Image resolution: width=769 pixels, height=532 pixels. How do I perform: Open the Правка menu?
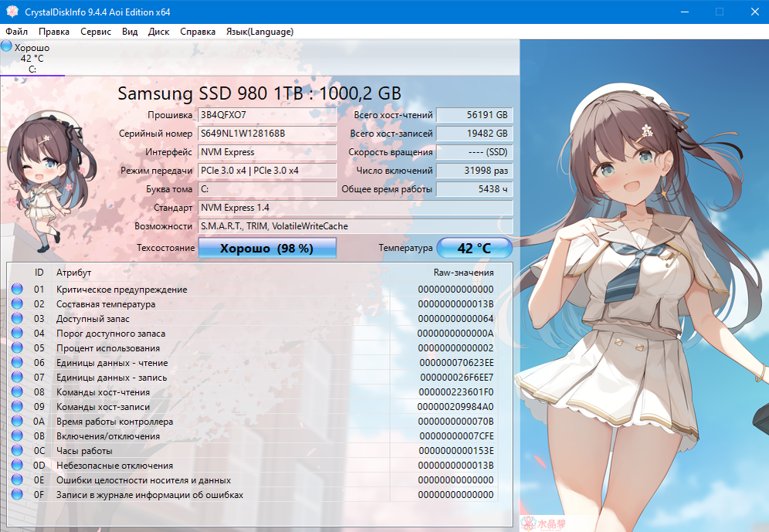point(54,32)
